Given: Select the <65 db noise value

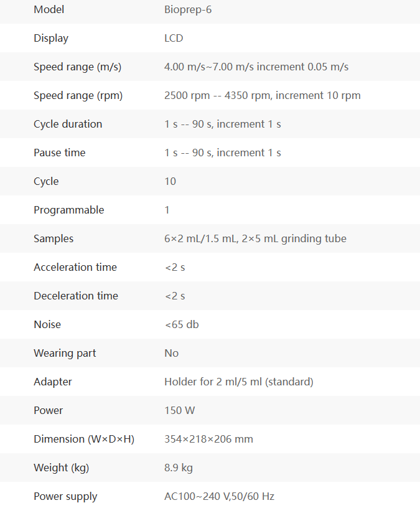Looking at the screenshot, I should (182, 324).
